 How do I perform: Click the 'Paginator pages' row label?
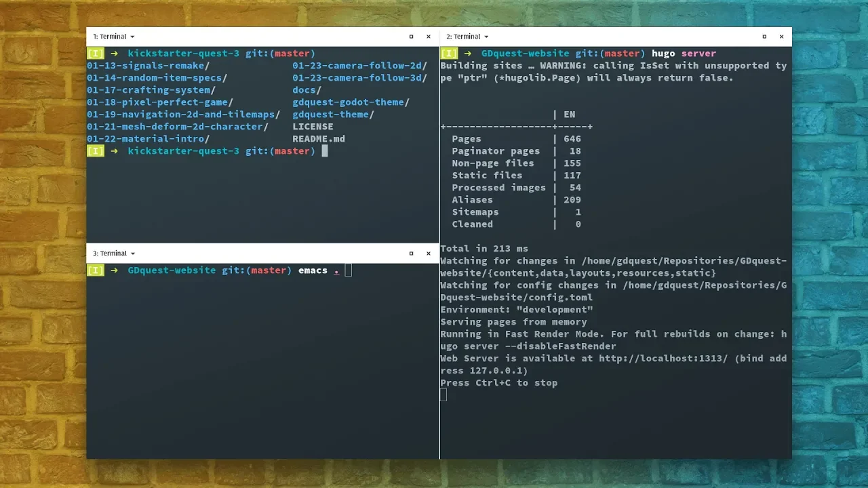pyautogui.click(x=496, y=151)
